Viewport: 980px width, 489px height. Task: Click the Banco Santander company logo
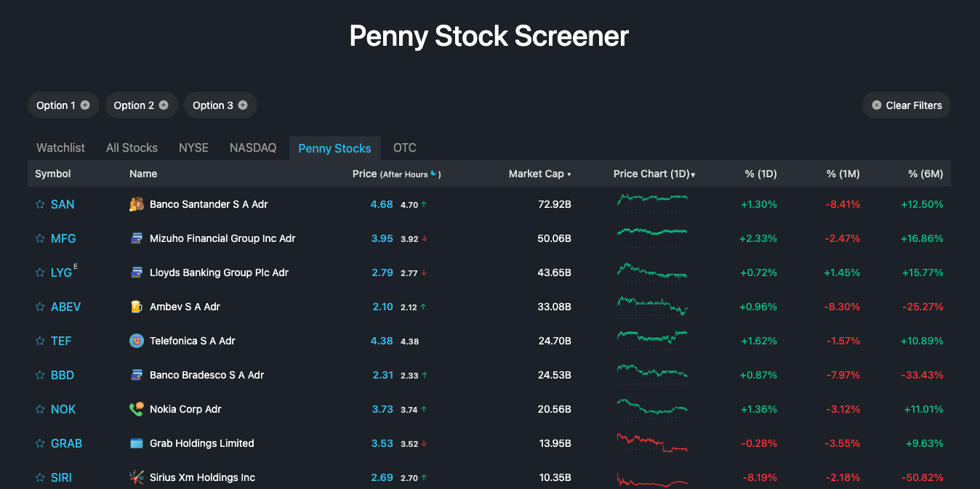pos(136,204)
